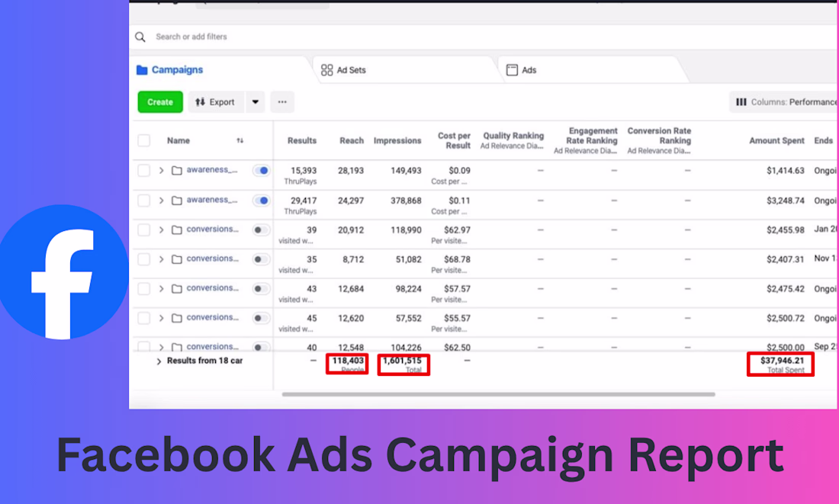The image size is (839, 504).
Task: Click the Cost per Result column header
Action: [x=454, y=141]
